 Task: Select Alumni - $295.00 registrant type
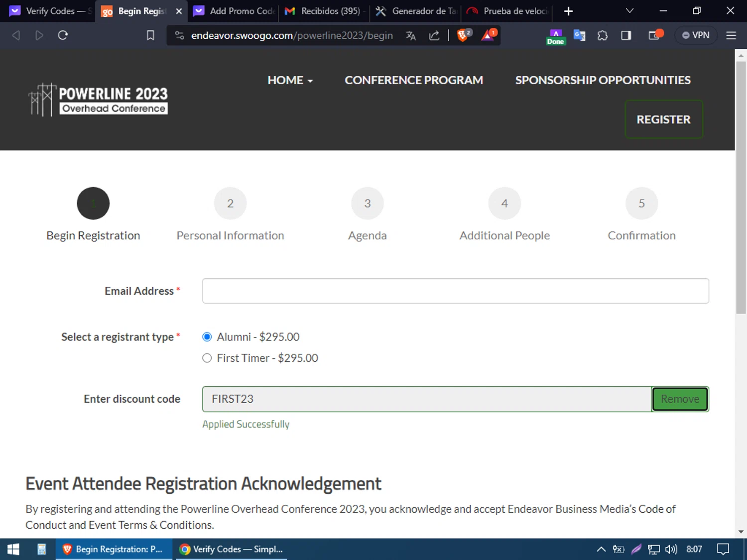tap(207, 337)
